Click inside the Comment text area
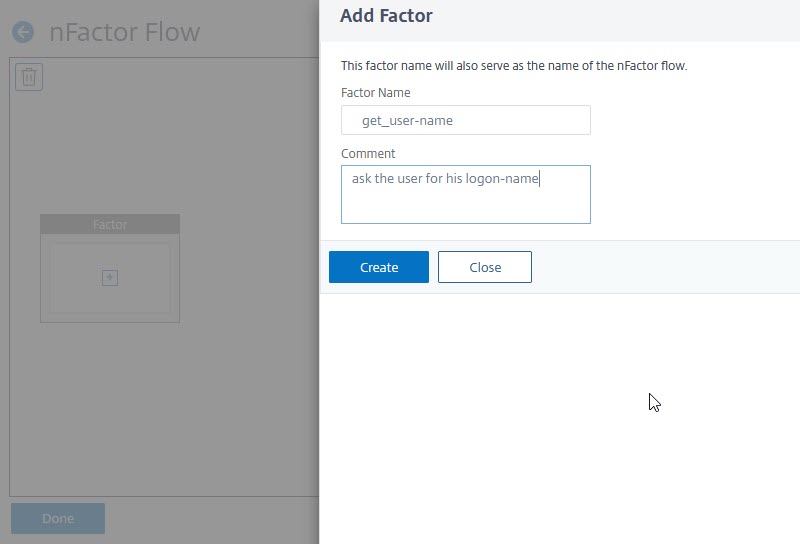800x544 pixels. [x=466, y=194]
